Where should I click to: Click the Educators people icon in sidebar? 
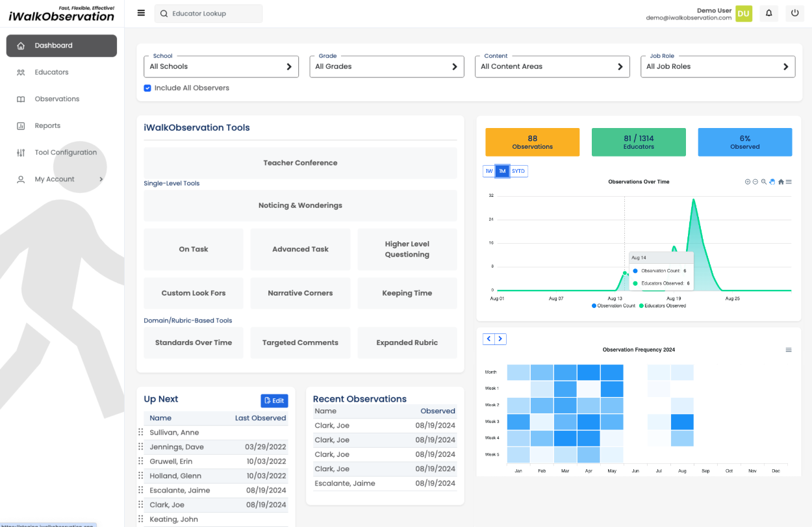click(x=21, y=72)
